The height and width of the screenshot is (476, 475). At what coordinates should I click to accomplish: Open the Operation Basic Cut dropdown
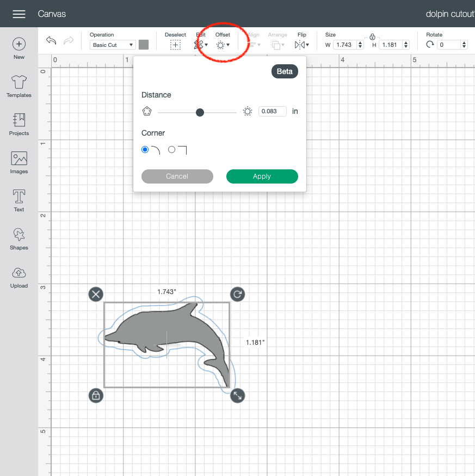click(x=113, y=45)
